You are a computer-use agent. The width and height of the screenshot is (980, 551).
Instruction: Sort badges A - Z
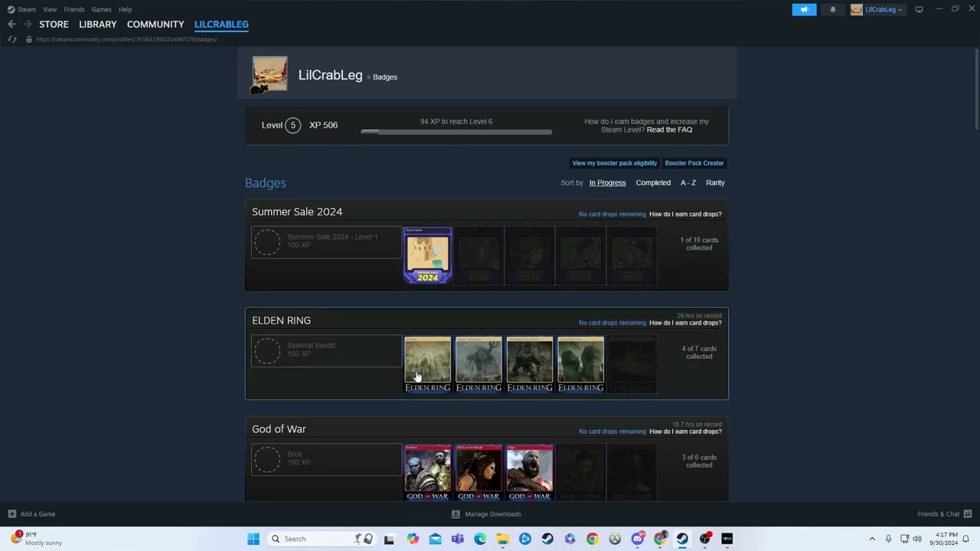(x=688, y=183)
